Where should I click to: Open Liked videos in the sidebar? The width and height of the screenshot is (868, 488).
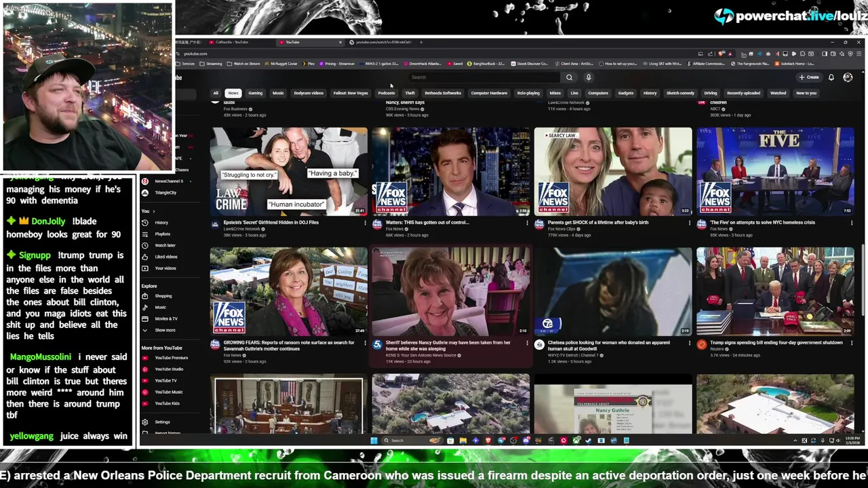166,257
